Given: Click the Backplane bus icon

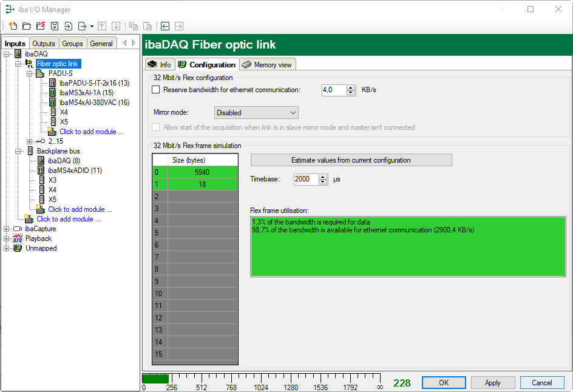Looking at the screenshot, I should 30,151.
